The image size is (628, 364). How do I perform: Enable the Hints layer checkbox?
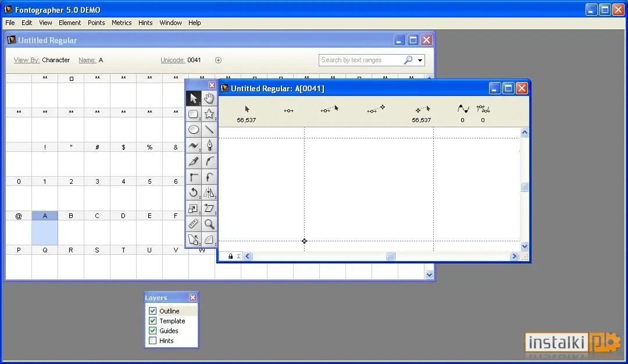[x=152, y=341]
